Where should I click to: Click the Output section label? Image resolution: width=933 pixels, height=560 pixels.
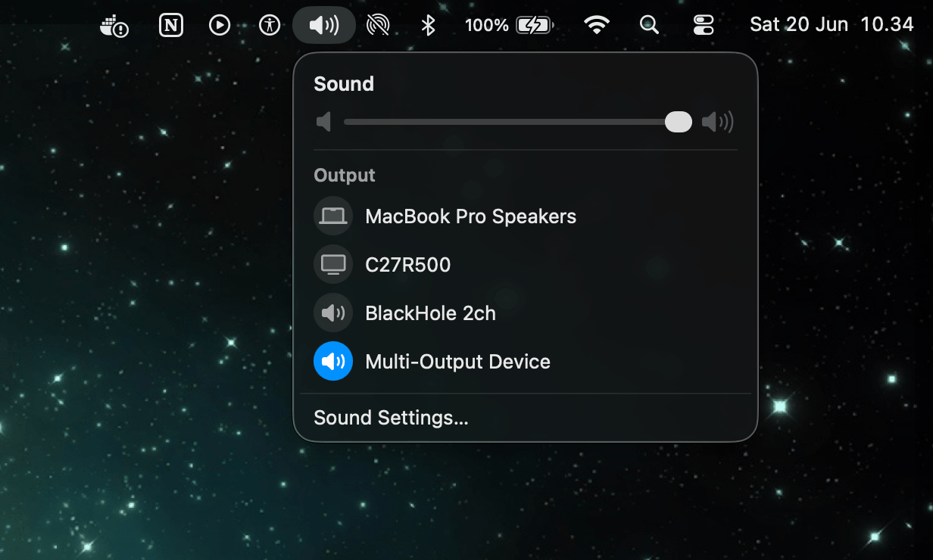345,176
